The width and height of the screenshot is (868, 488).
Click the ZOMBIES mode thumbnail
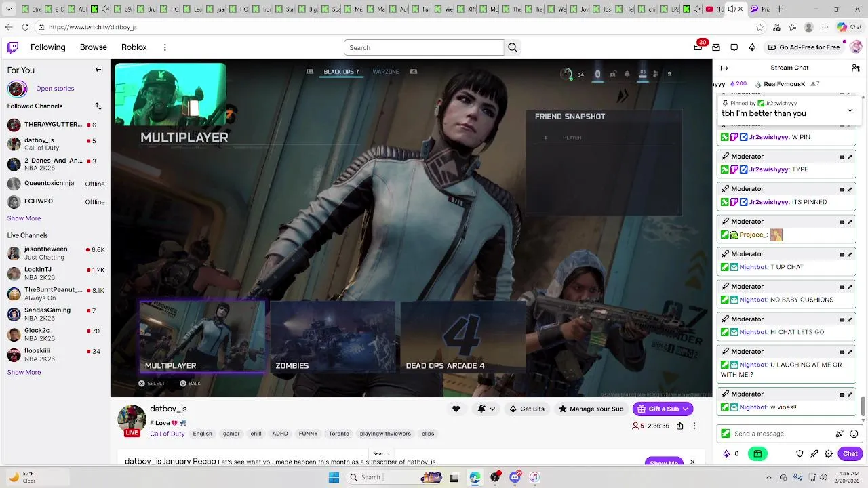pyautogui.click(x=332, y=337)
